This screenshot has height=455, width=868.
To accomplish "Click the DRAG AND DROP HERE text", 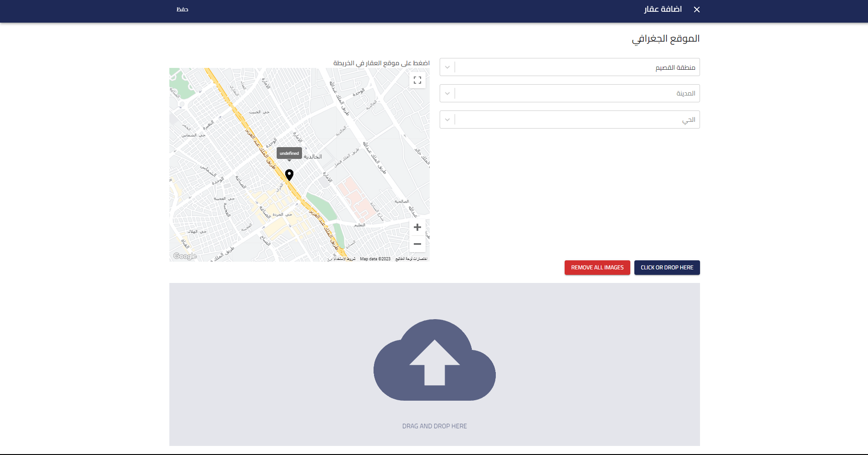I will tap(434, 426).
